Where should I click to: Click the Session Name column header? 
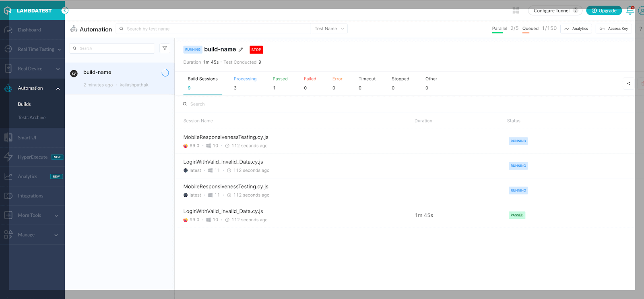[198, 121]
